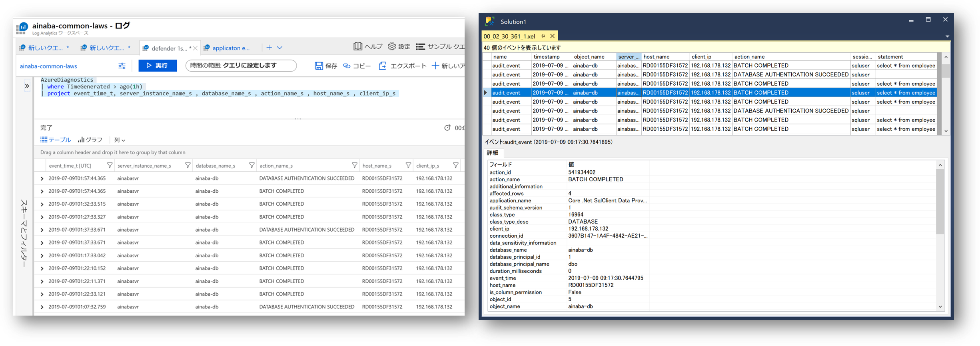Image resolution: width=980 pixels, height=346 pixels.
Task: Expand row 2019-07-09T01:27:33.327
Action: pos(42,217)
